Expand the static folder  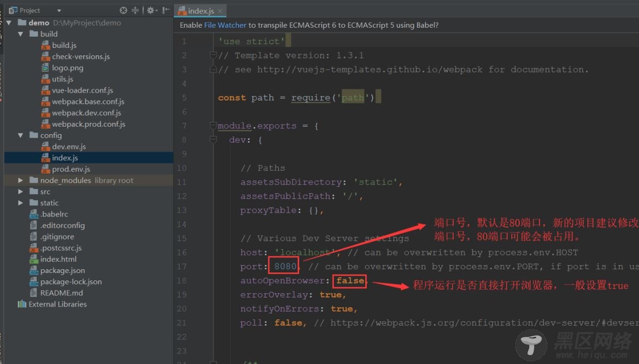click(x=20, y=203)
